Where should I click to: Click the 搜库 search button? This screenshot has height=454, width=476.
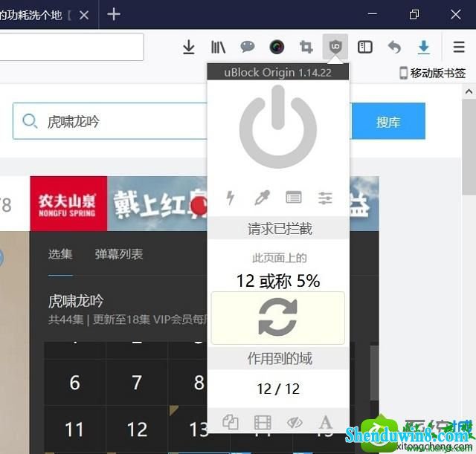click(x=388, y=122)
